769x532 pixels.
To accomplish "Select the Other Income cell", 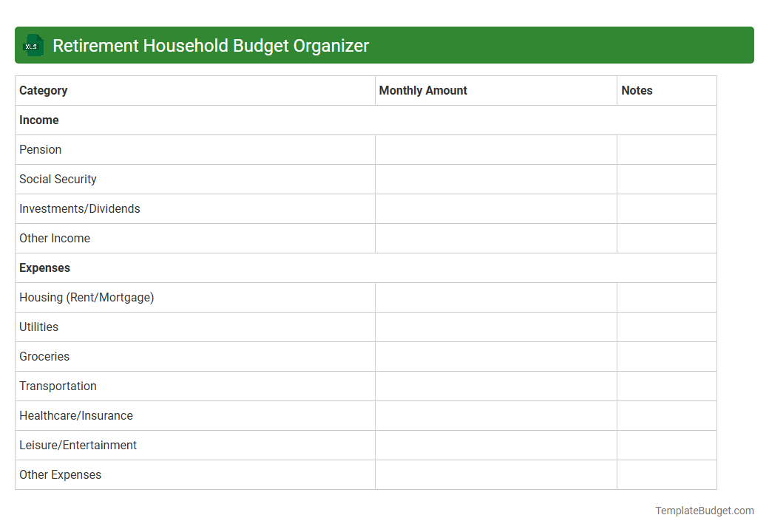I will pyautogui.click(x=55, y=238).
